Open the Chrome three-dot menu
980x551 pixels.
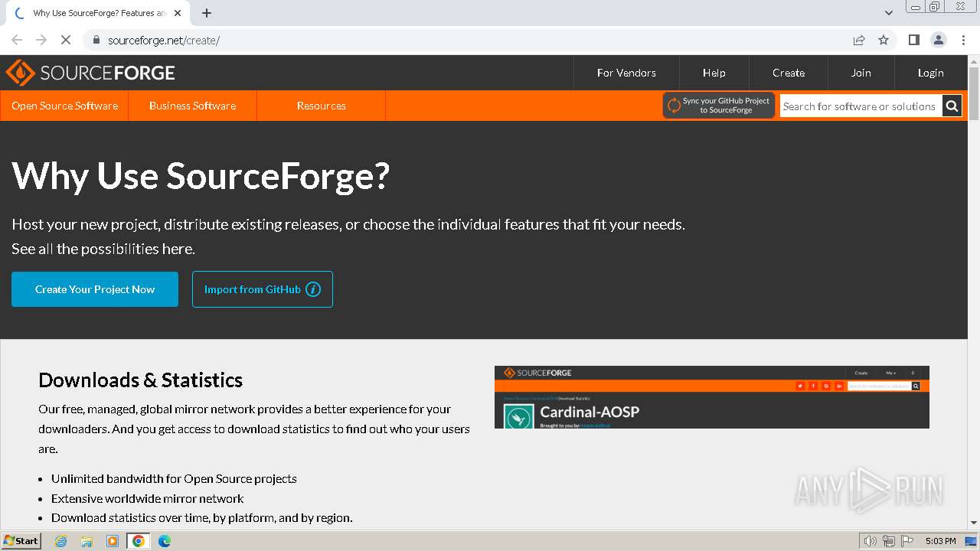click(x=963, y=40)
